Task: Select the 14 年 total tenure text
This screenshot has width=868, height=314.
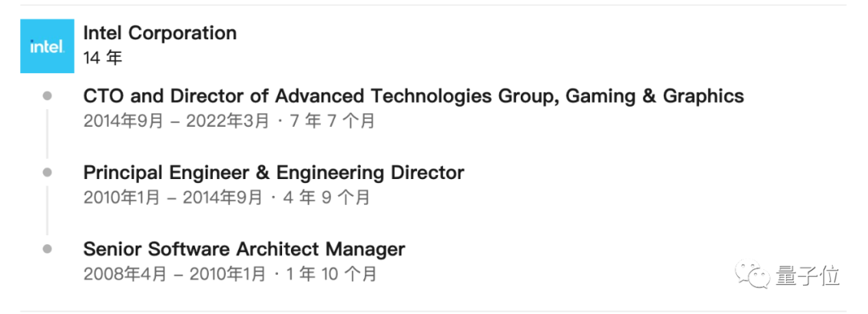Action: [x=102, y=58]
